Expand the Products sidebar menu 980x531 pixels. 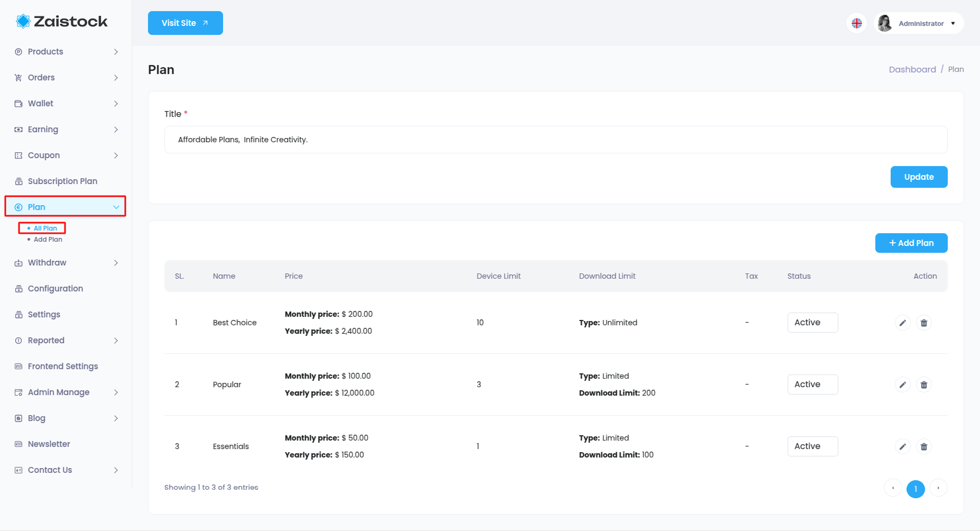[x=66, y=52]
